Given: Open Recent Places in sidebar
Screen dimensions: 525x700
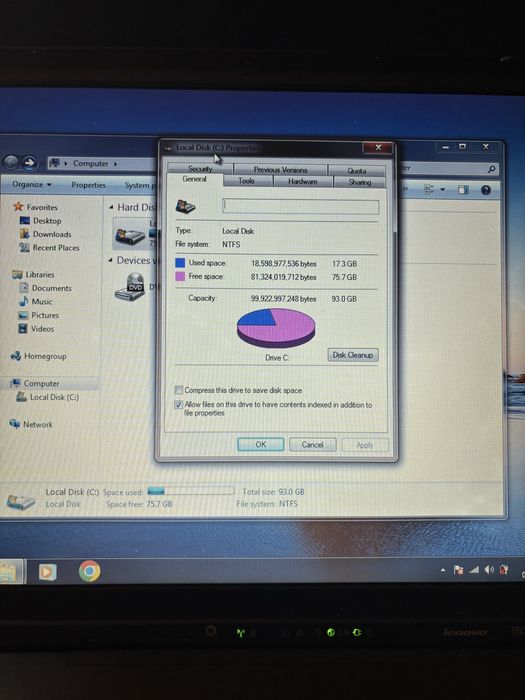Looking at the screenshot, I should 56,248.
